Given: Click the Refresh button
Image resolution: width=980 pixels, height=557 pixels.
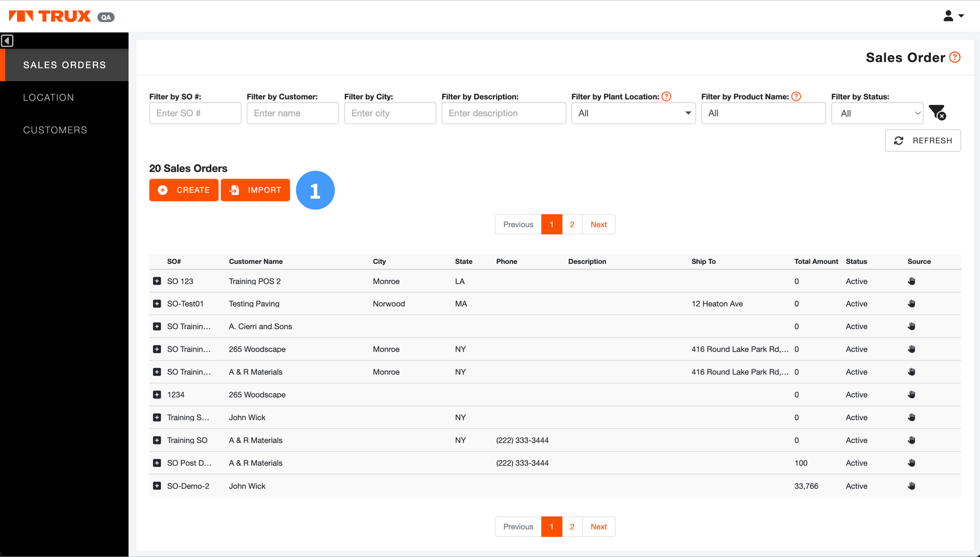Looking at the screenshot, I should [923, 141].
